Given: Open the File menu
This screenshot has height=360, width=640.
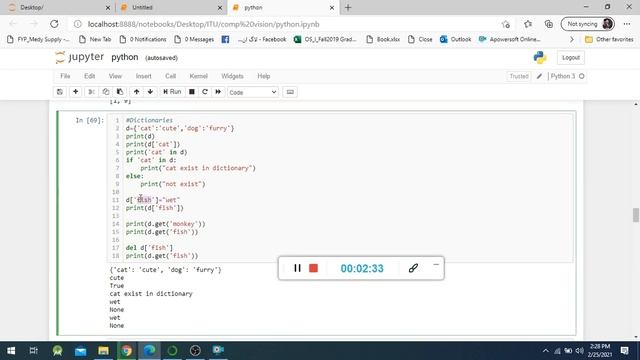Looking at the screenshot, I should click(65, 76).
